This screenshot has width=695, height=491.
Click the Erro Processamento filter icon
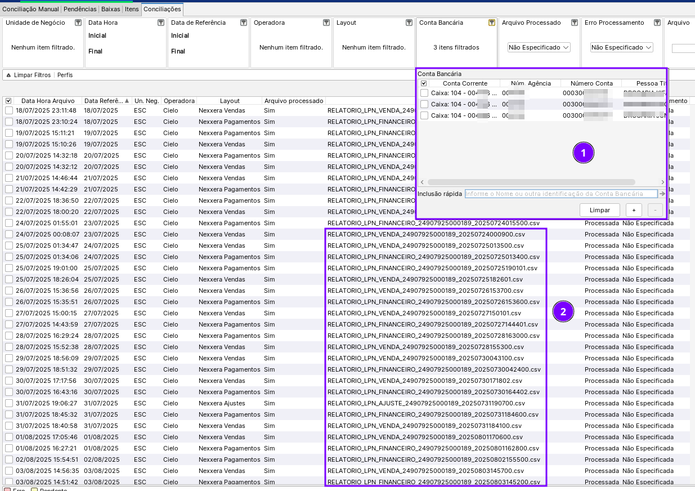pos(656,22)
